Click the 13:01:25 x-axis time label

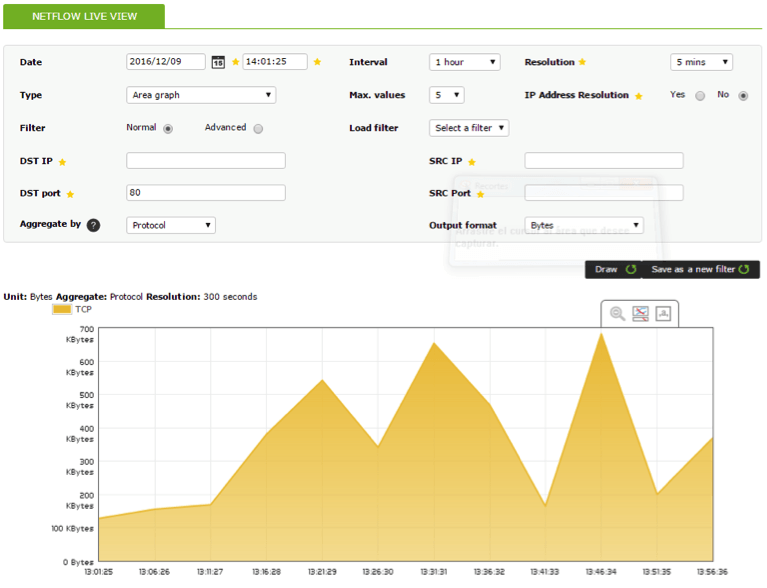(99, 572)
